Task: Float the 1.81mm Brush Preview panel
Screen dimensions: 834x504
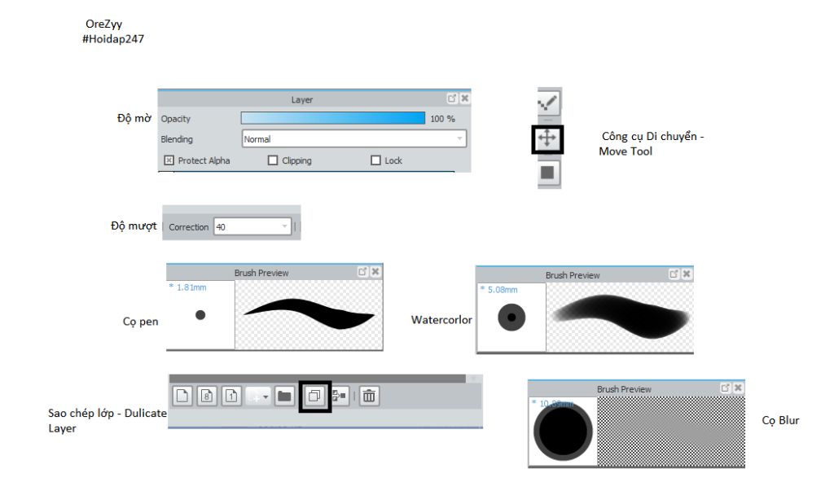Action: pos(362,272)
